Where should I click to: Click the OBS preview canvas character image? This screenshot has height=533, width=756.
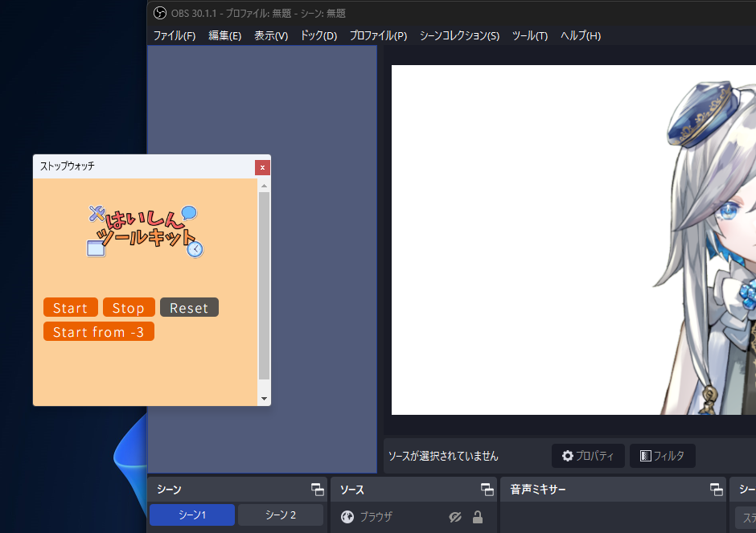[705, 248]
